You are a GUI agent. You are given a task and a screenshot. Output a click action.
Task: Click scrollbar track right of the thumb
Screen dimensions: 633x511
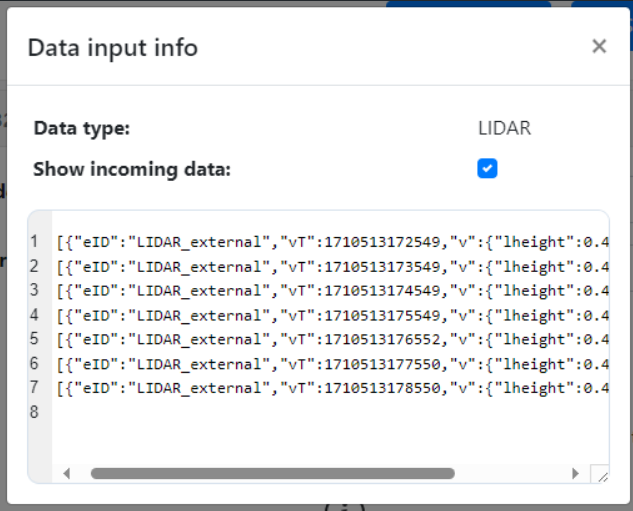point(510,474)
